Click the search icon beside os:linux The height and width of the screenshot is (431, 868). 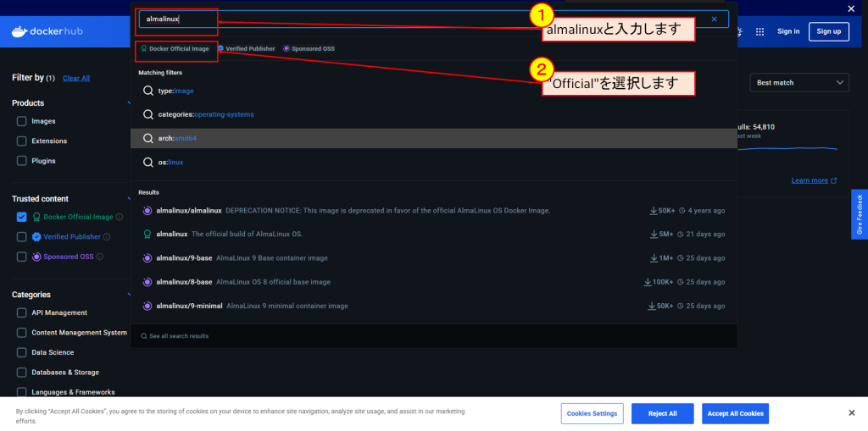pyautogui.click(x=147, y=162)
